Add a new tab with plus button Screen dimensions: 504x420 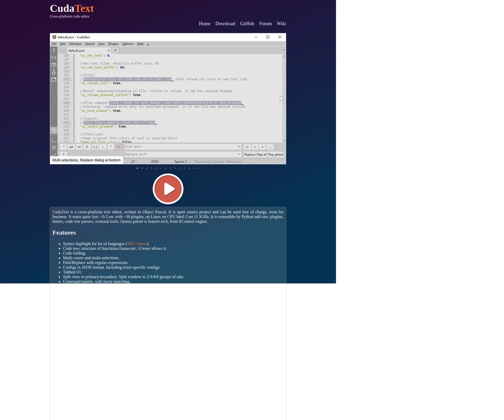[115, 50]
